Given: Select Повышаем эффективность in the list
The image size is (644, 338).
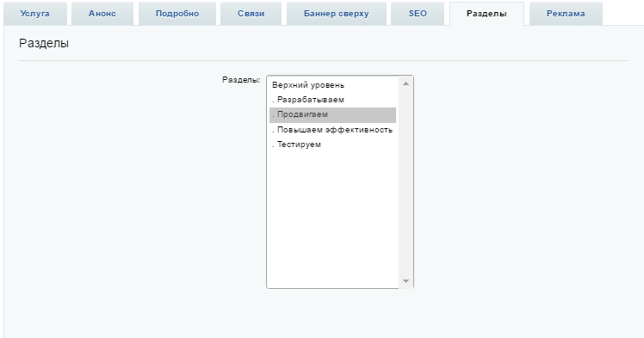Looking at the screenshot, I should pos(332,130).
